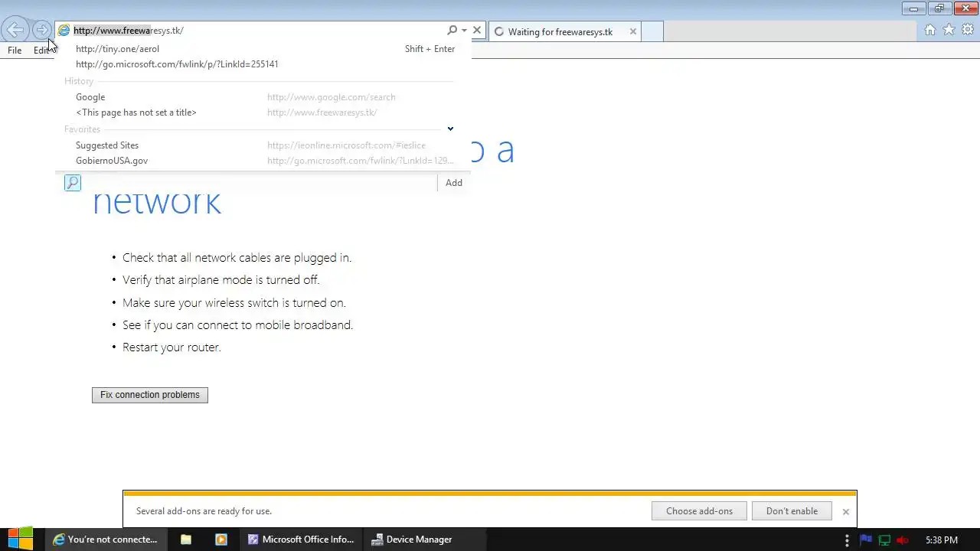Open the media player taskbar icon
Image resolution: width=980 pixels, height=551 pixels.
(221, 540)
